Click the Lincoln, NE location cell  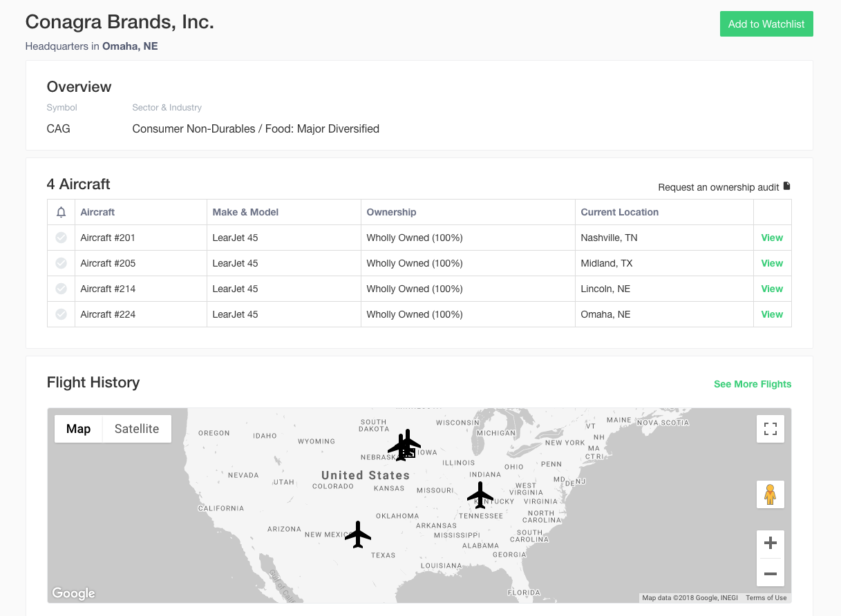tap(663, 289)
